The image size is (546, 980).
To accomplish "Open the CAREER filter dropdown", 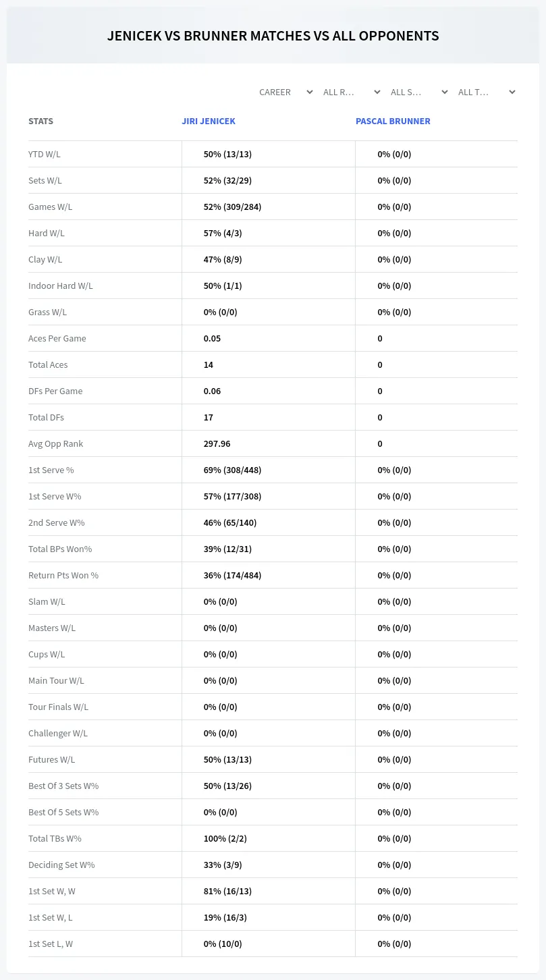I will [285, 92].
